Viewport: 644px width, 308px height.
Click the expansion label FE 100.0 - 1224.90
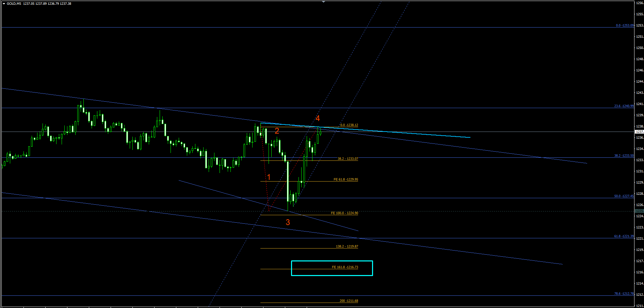coord(344,213)
